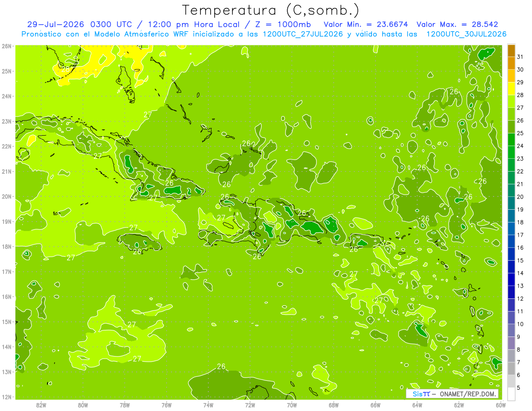Click the longitude axis label '62W'
532x411 pixels.
[x=459, y=405]
